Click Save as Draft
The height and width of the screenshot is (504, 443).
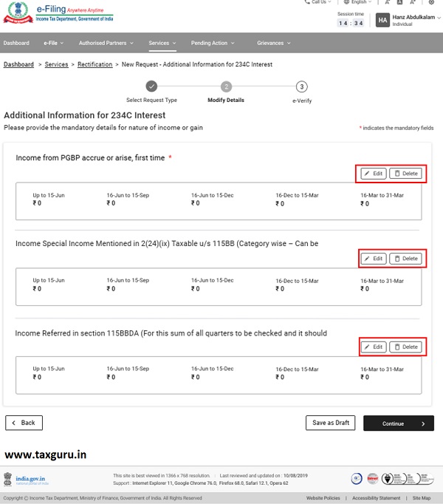(x=331, y=423)
